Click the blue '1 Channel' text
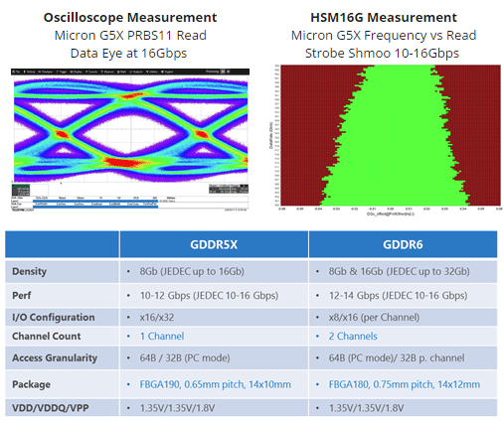The width and height of the screenshot is (504, 424). click(x=162, y=336)
